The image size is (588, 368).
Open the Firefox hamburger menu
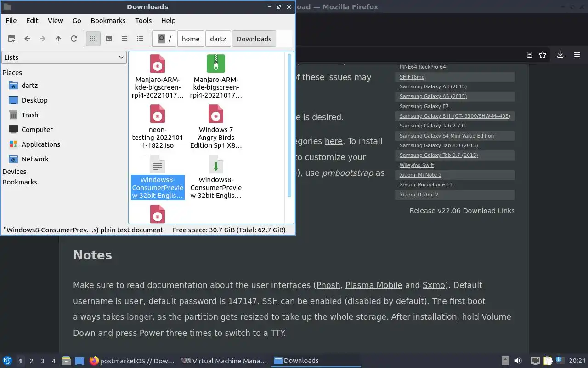[577, 55]
